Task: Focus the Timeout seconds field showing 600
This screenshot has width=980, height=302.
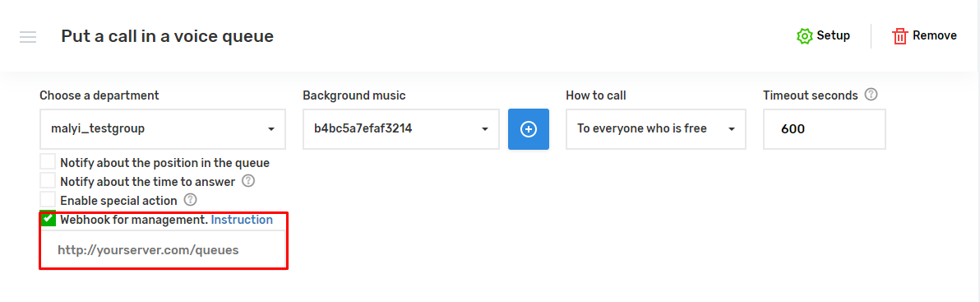Action: 825,129
